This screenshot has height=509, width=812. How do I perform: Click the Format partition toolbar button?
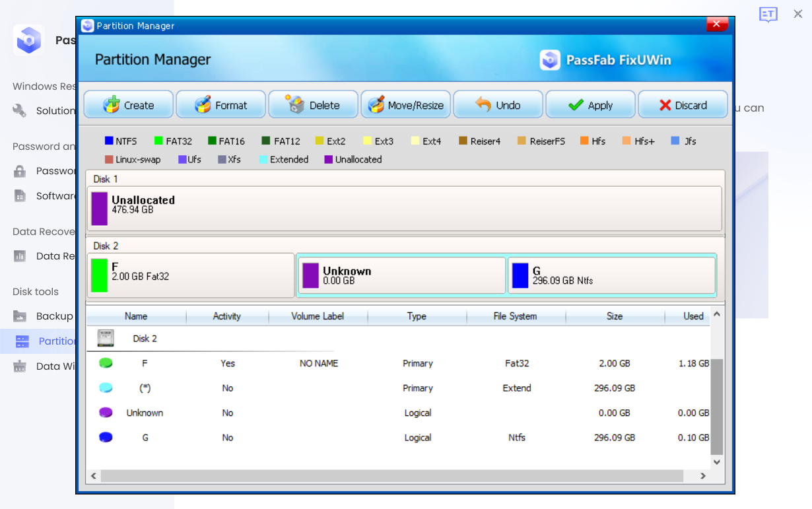(221, 105)
